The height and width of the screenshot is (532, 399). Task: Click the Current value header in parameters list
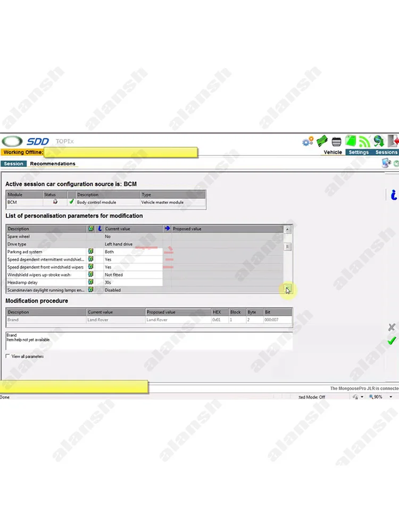point(133,229)
